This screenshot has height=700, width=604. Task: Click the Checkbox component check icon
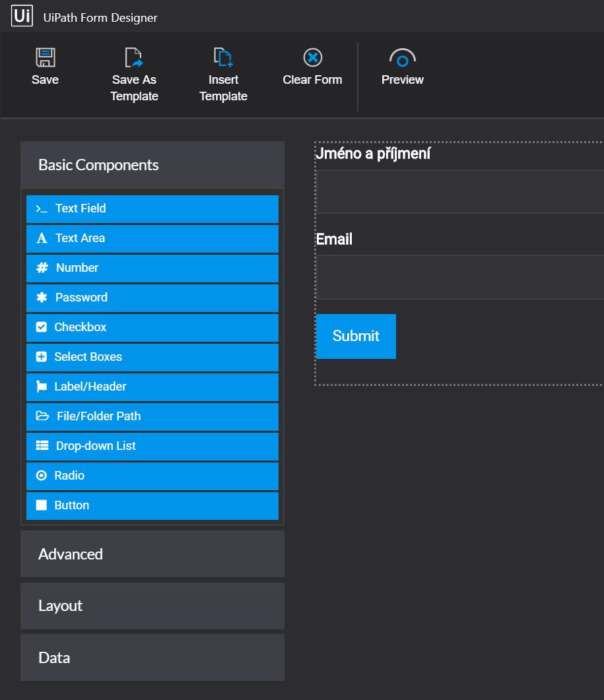pyautogui.click(x=41, y=327)
